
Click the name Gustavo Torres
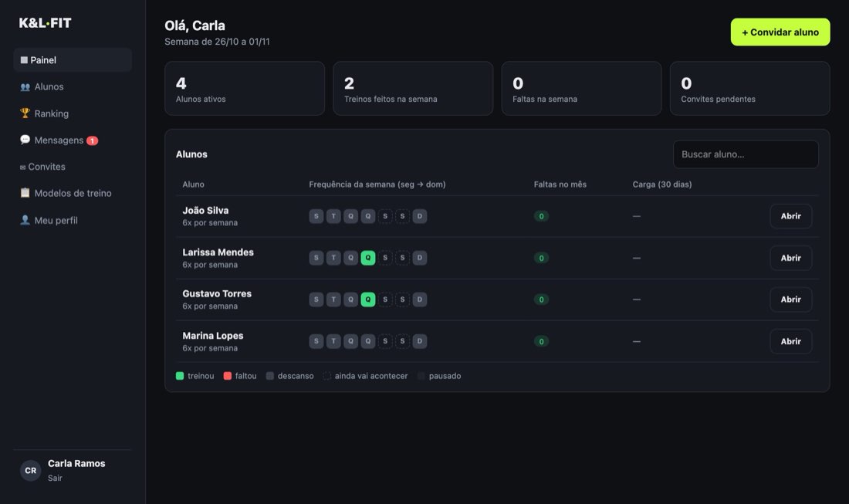coord(217,293)
